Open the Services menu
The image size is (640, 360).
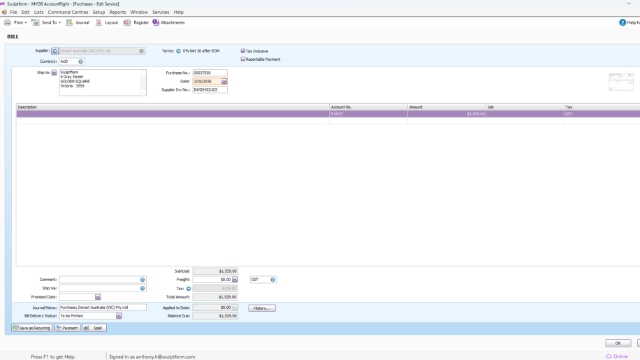161,12
